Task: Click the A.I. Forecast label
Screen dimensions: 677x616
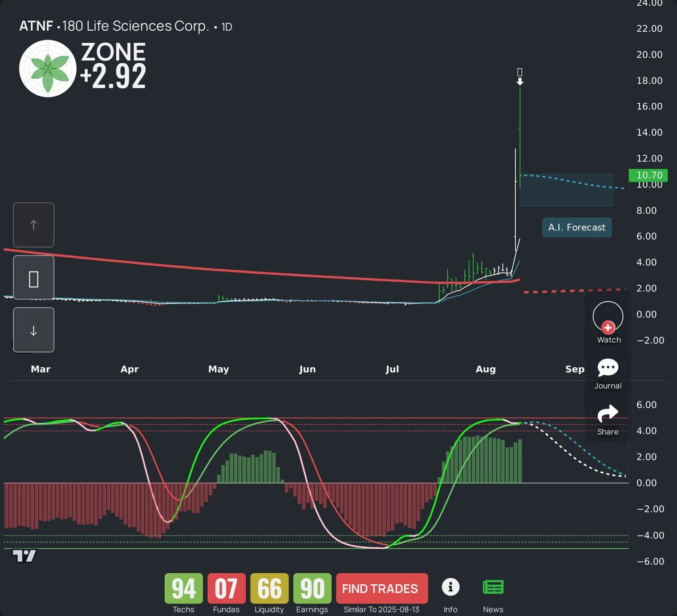Action: point(577,228)
